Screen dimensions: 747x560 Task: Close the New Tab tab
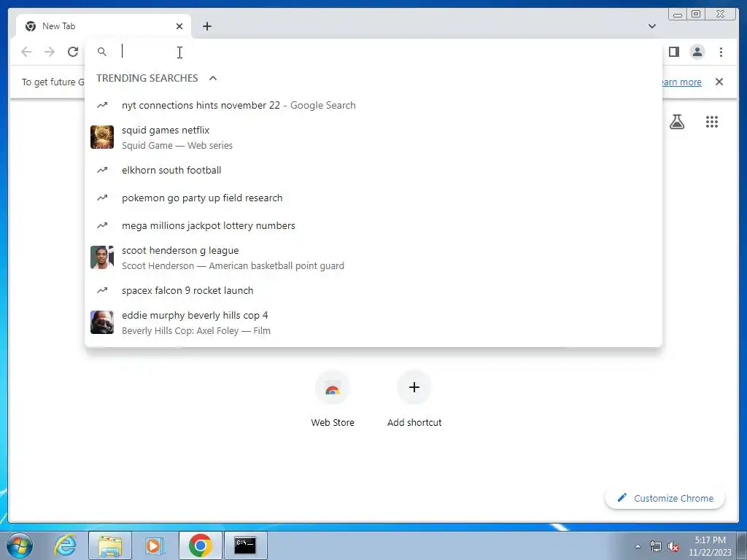[x=179, y=26]
